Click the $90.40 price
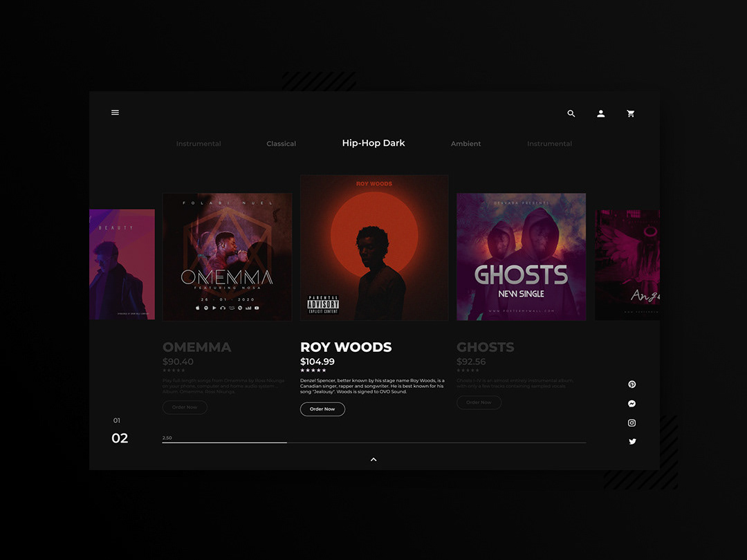This screenshot has height=560, width=747. 178,362
